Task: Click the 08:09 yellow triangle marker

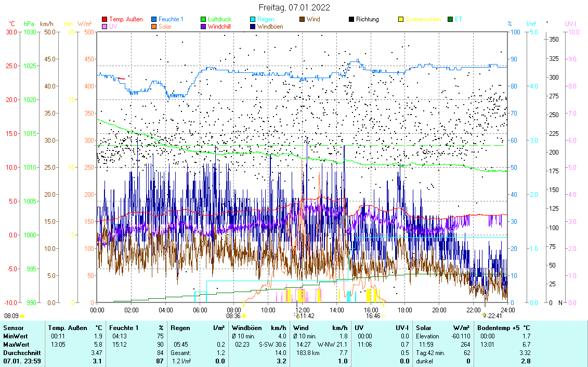Action: click(22, 315)
